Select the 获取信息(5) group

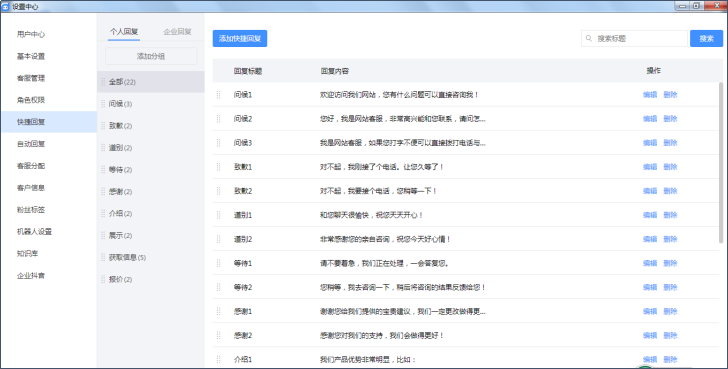click(x=151, y=257)
